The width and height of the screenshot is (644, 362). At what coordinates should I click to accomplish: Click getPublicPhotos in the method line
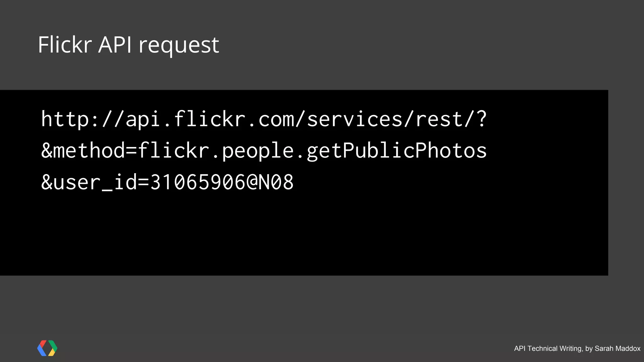pyautogui.click(x=397, y=151)
